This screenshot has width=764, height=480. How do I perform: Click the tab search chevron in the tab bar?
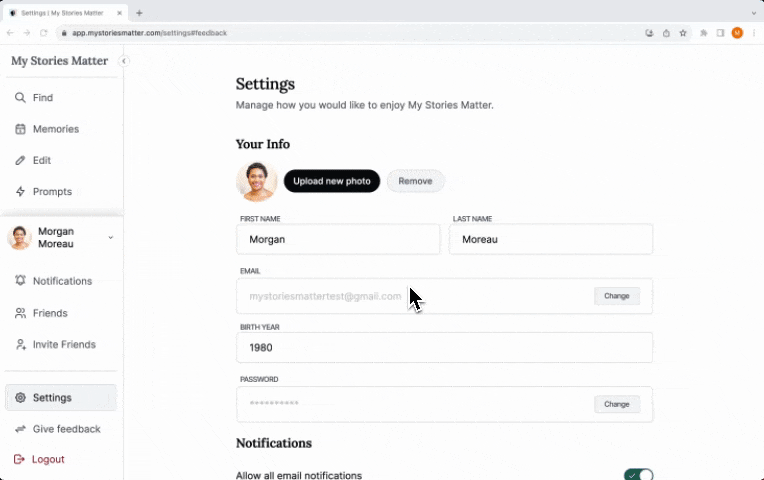click(x=754, y=13)
